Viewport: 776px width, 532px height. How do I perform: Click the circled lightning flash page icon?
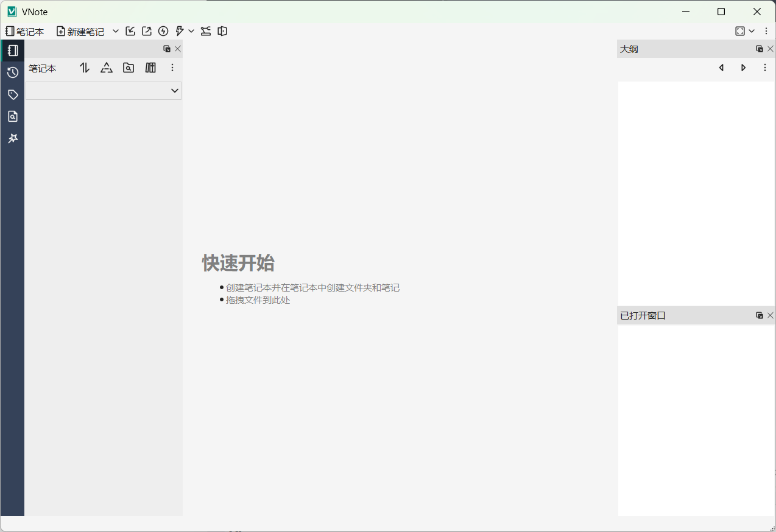(x=163, y=31)
